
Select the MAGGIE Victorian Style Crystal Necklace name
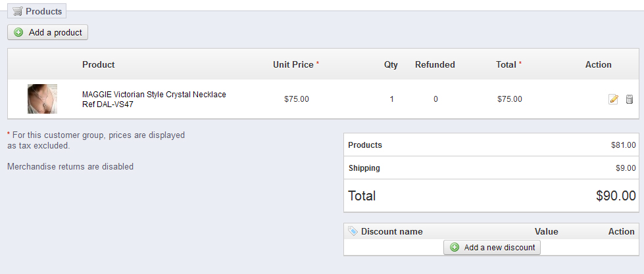pos(154,95)
